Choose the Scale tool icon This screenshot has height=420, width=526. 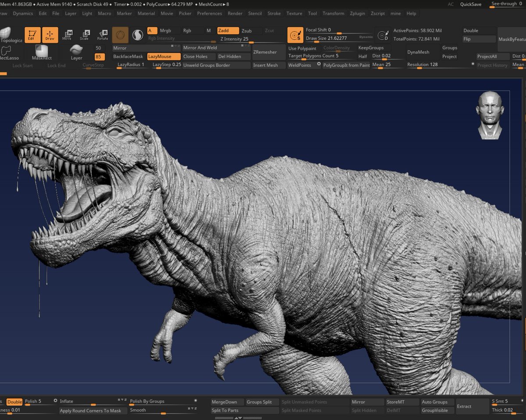pos(85,35)
